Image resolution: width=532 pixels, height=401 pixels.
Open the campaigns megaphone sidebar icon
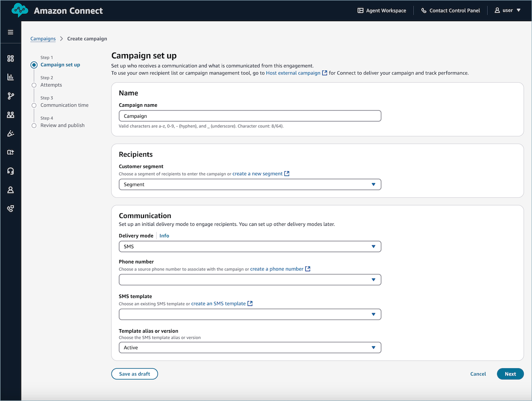(x=10, y=133)
